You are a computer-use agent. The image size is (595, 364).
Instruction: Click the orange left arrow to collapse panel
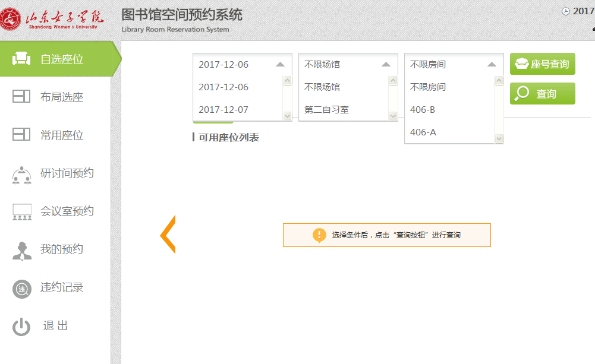click(x=168, y=235)
